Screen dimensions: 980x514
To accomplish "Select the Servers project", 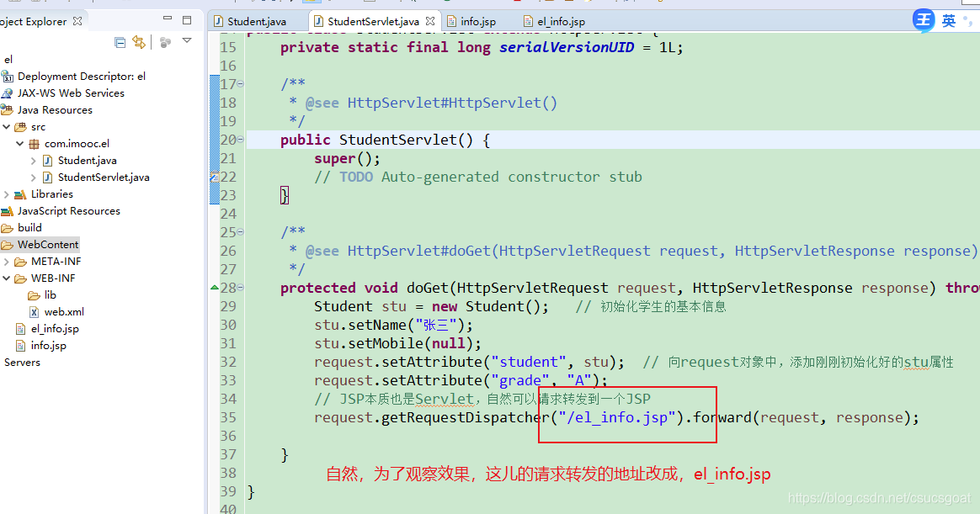I will click(x=22, y=363).
